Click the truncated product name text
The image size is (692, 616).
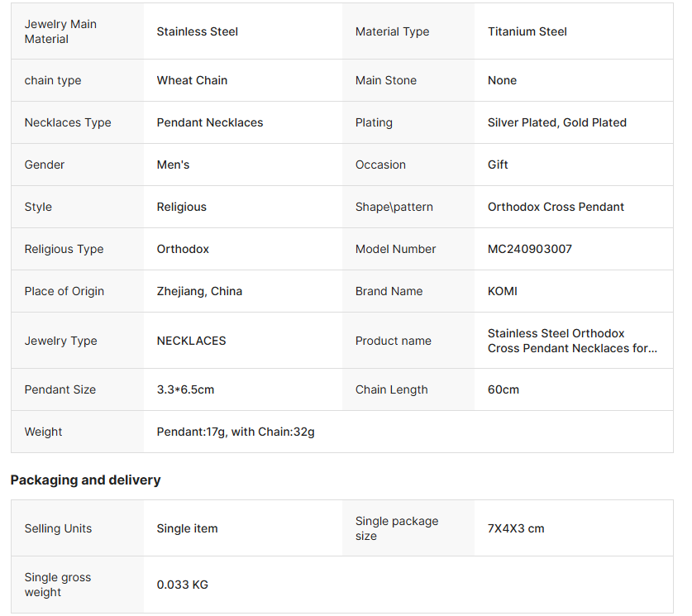click(572, 341)
